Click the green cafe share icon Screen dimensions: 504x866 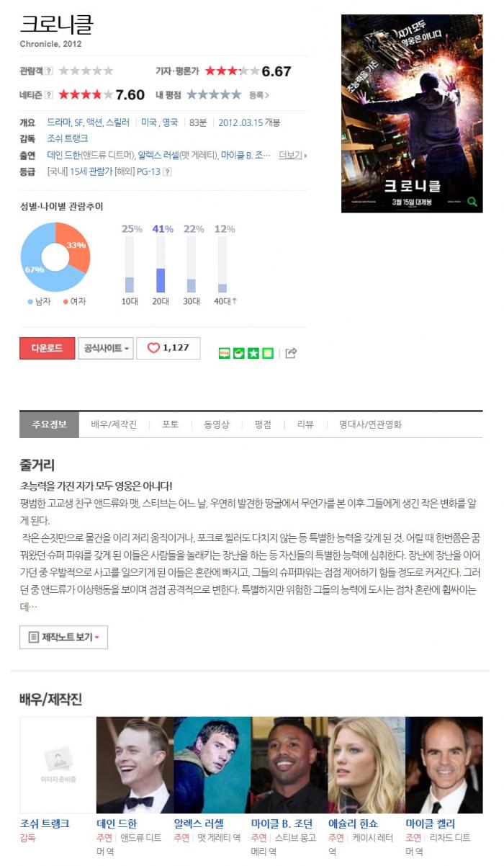pos(238,353)
